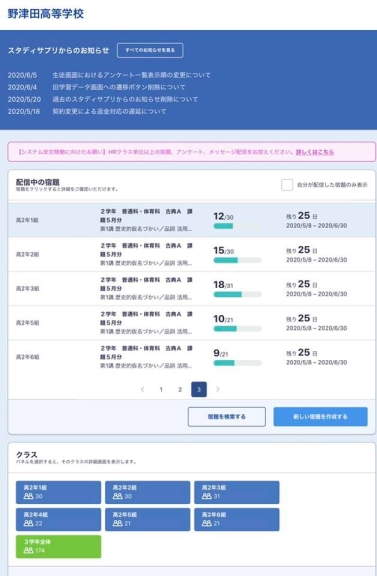
Task: Check 自分が配信した宿題のみ表示 checkbox
Action: point(287,185)
